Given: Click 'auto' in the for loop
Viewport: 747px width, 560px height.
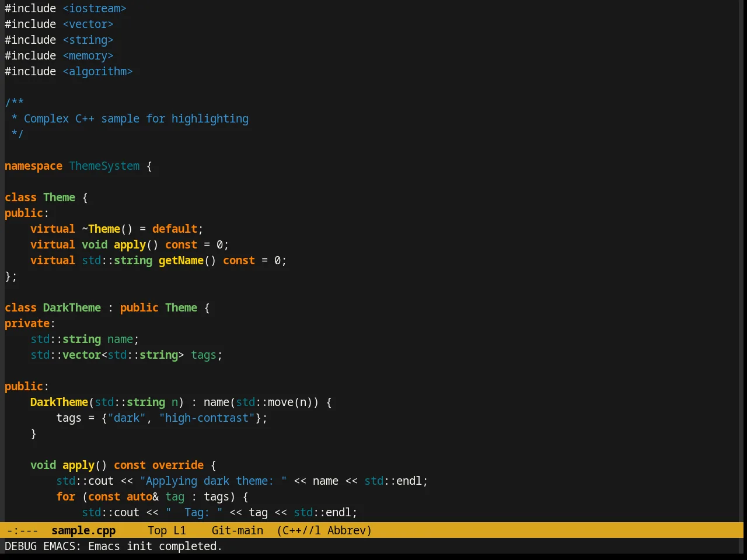Looking at the screenshot, I should tap(139, 496).
